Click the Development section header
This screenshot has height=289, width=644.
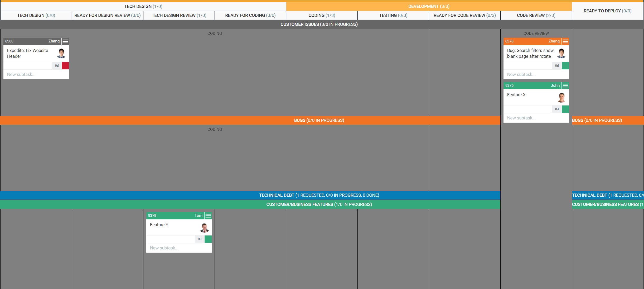coord(429,6)
